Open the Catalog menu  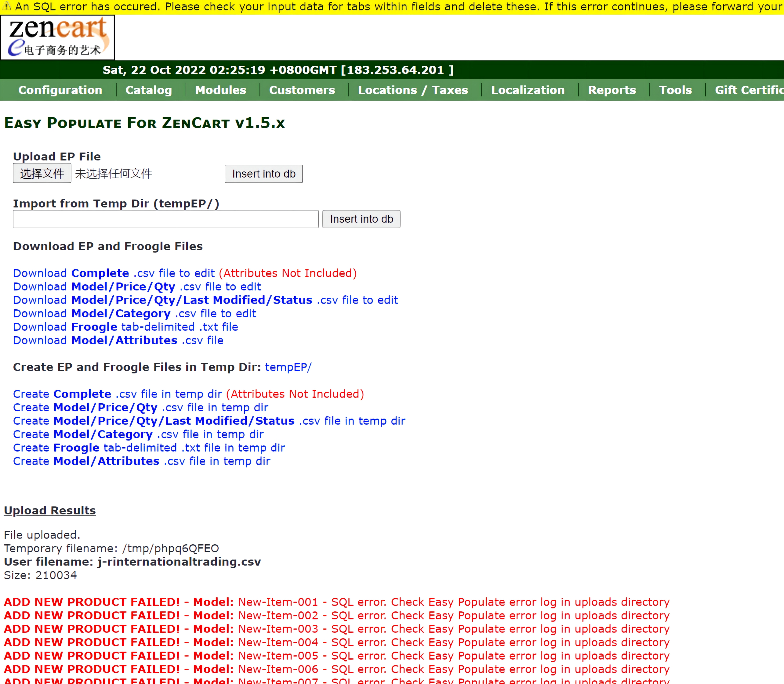(x=149, y=90)
